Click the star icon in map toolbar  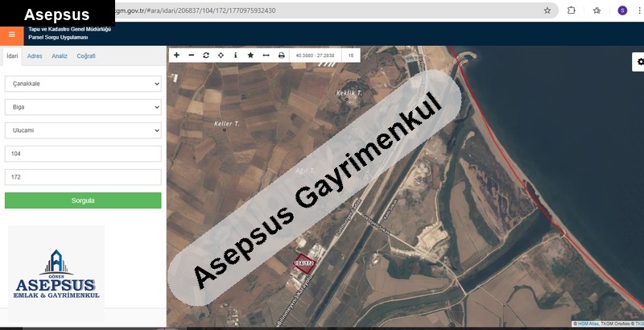250,56
